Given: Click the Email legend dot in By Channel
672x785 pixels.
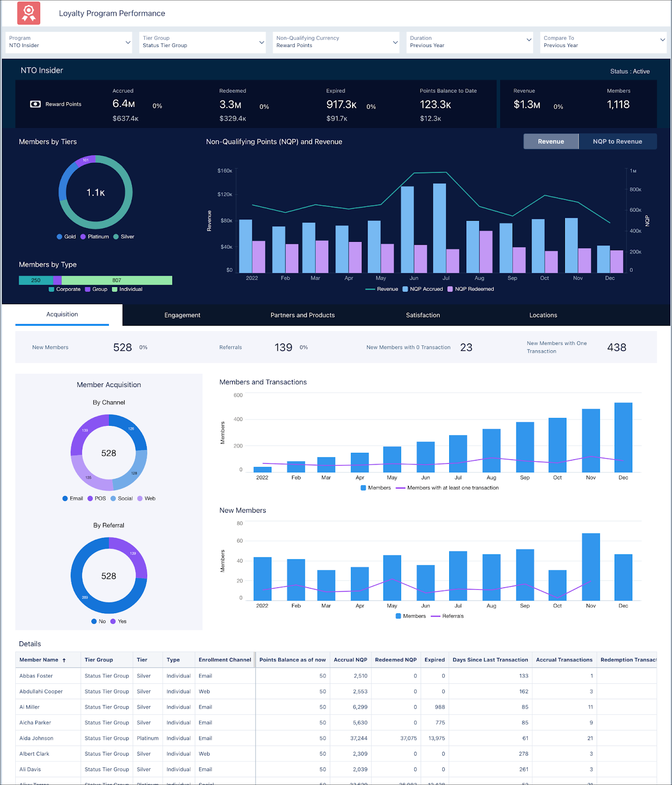Looking at the screenshot, I should [x=65, y=498].
